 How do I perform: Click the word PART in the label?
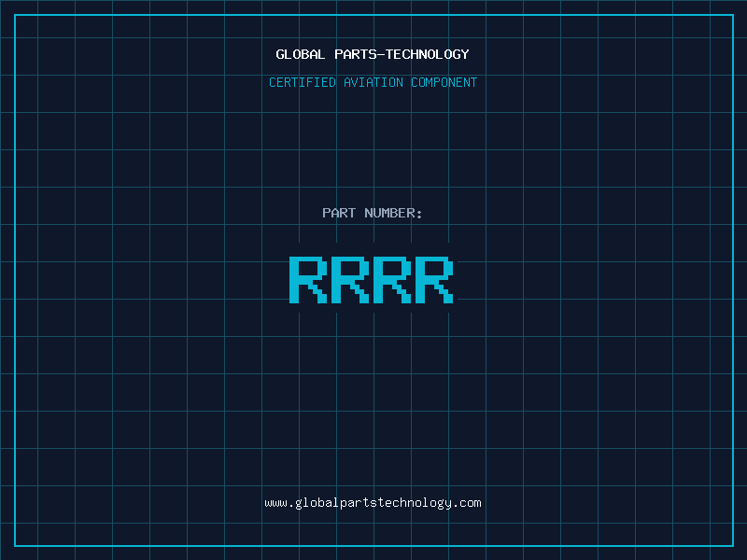pos(339,213)
